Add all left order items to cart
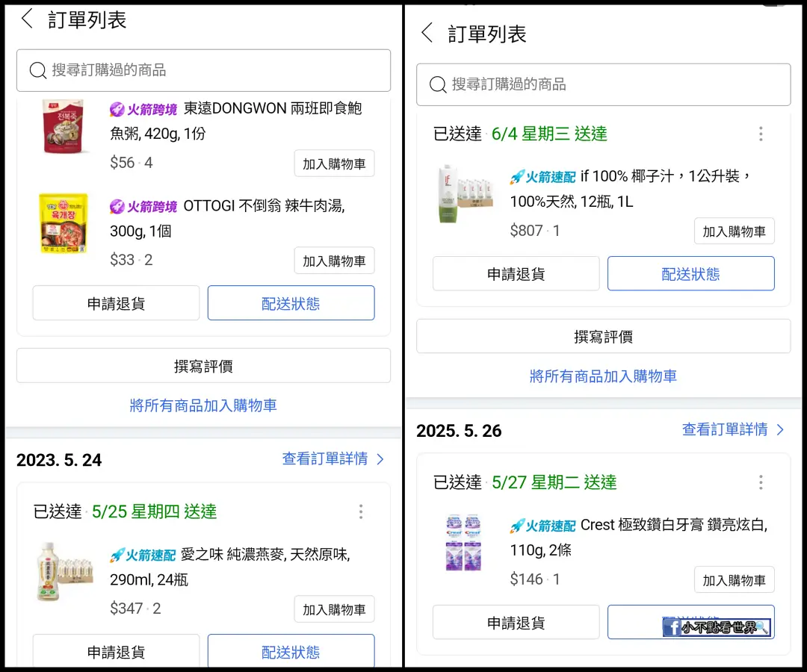 click(203, 405)
